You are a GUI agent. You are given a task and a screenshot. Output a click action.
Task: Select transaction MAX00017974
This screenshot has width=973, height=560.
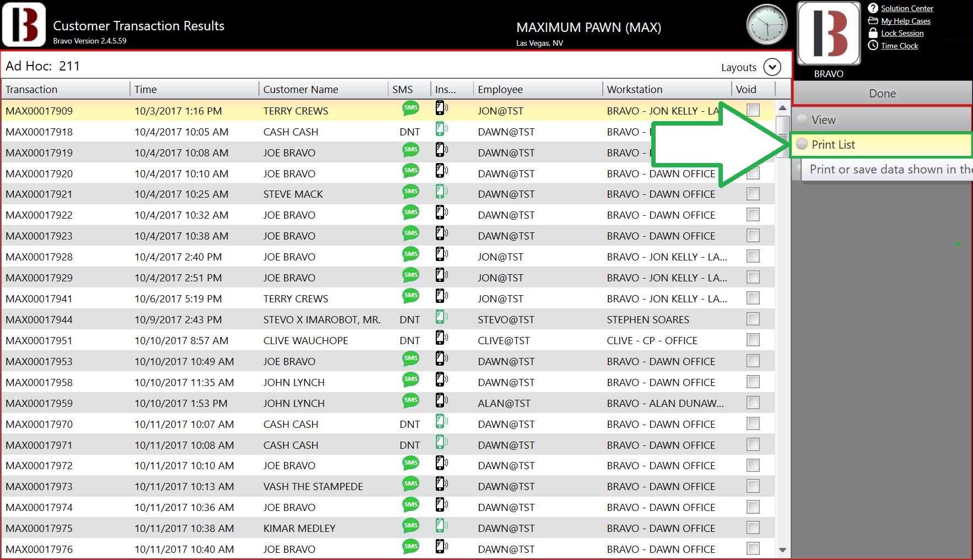point(39,507)
